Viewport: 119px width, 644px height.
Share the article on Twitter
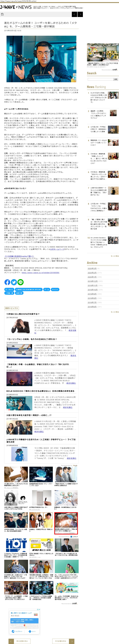14,282
